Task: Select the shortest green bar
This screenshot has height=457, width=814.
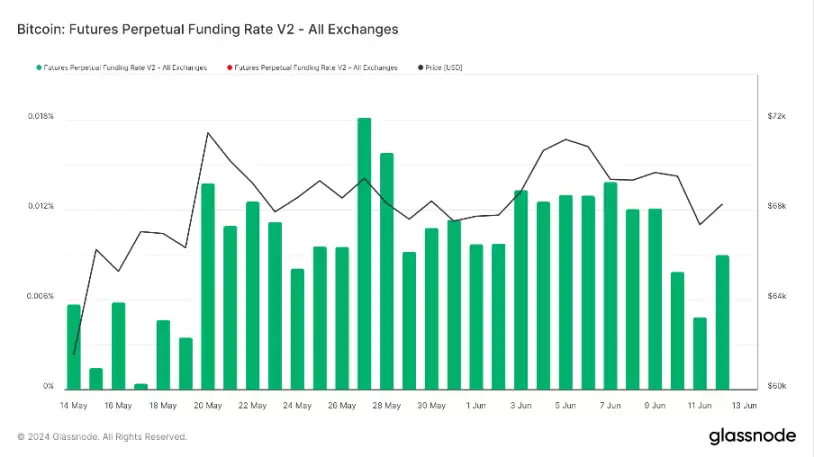Action: (141, 385)
